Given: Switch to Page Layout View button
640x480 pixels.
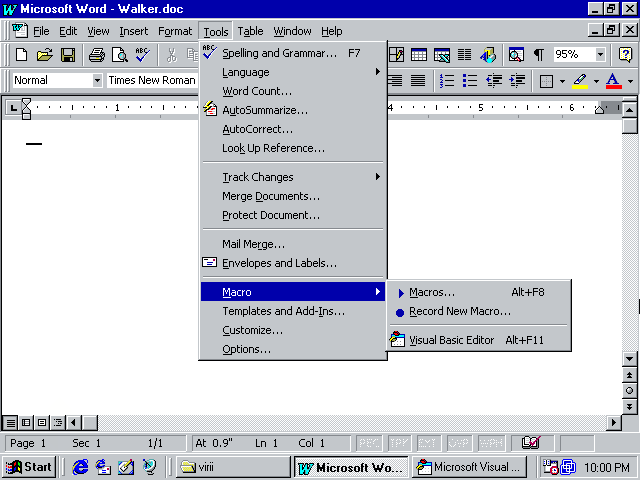Looking at the screenshot, I should (42, 422).
